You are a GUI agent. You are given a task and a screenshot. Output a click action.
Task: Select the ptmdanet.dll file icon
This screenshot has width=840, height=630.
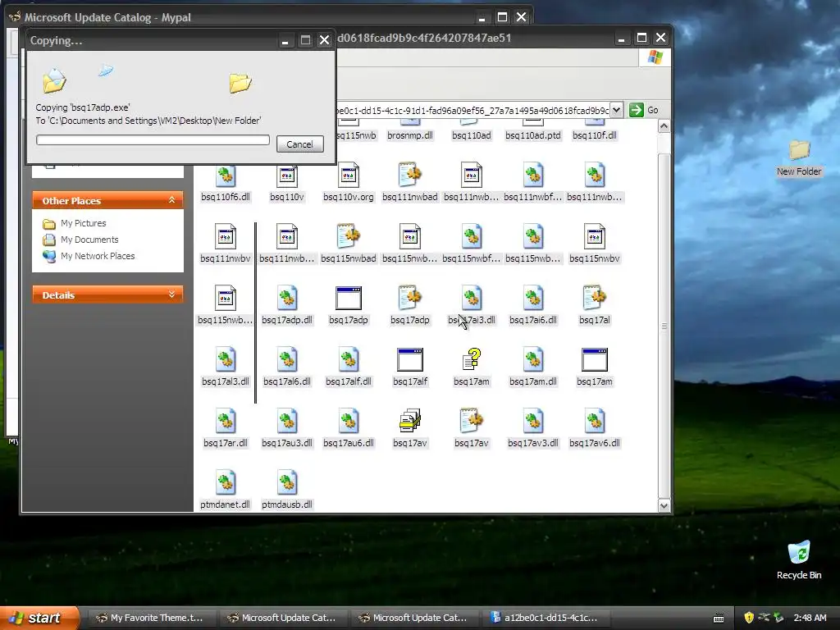tap(226, 483)
